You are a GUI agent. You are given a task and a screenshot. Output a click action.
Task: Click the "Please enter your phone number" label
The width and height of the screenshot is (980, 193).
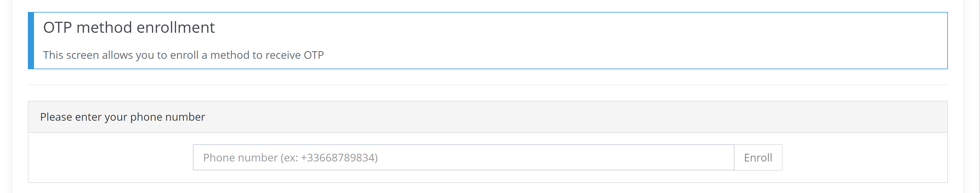click(123, 117)
